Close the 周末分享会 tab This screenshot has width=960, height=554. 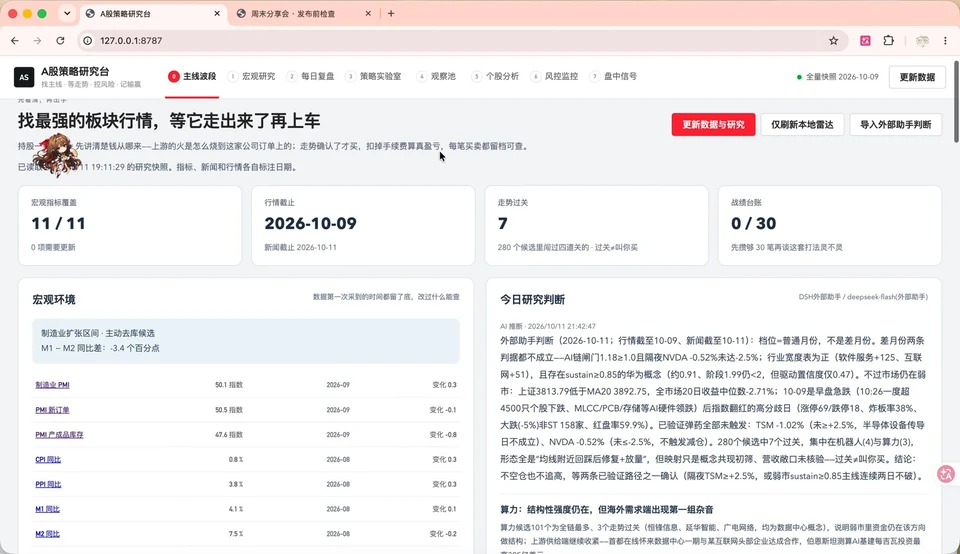coord(368,13)
